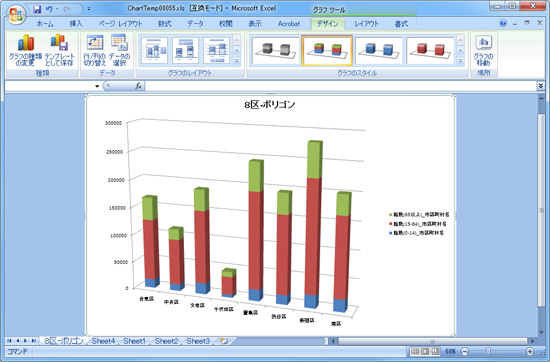Click the zoom slider handle
Screen dimensions: 550x362
pyautogui.click(x=488, y=351)
